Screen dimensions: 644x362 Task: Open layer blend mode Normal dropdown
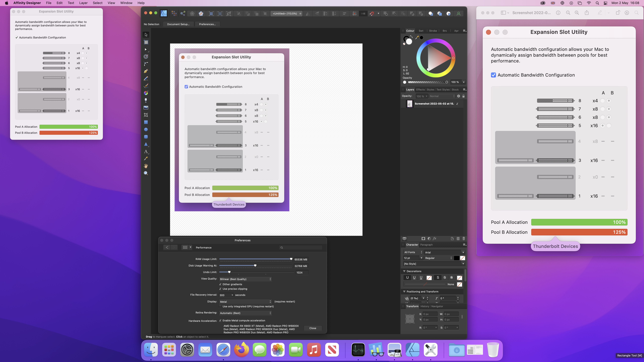coord(442,96)
